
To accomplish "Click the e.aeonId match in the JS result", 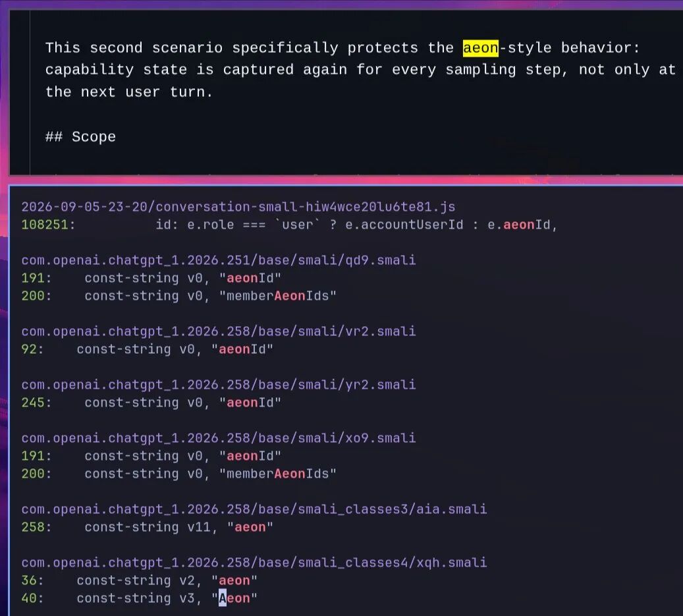I will tap(518, 225).
